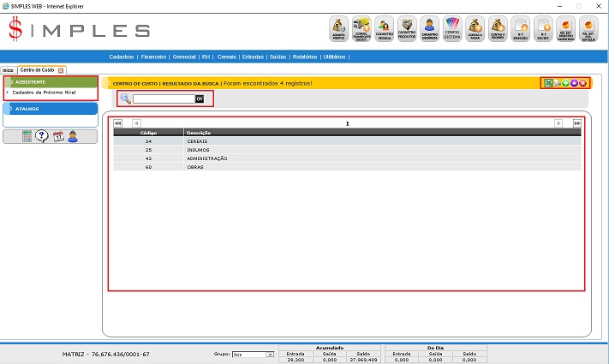Screen dimensions: 609x364
Task: Open the Grupo dropdown showing Soja
Action: 253,353
